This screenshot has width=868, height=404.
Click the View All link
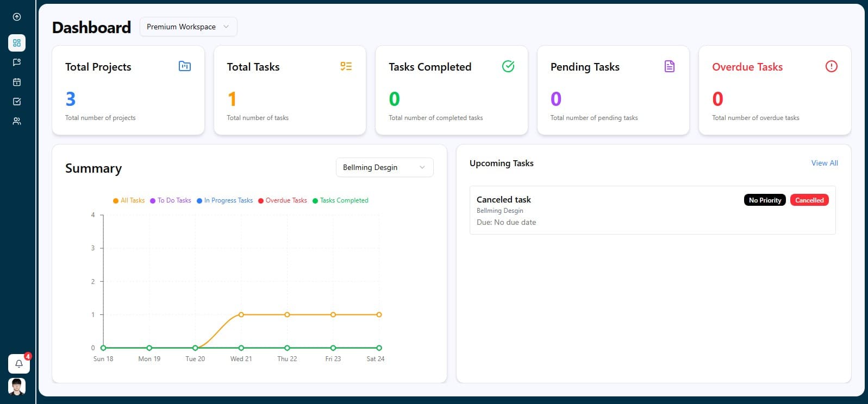point(825,163)
